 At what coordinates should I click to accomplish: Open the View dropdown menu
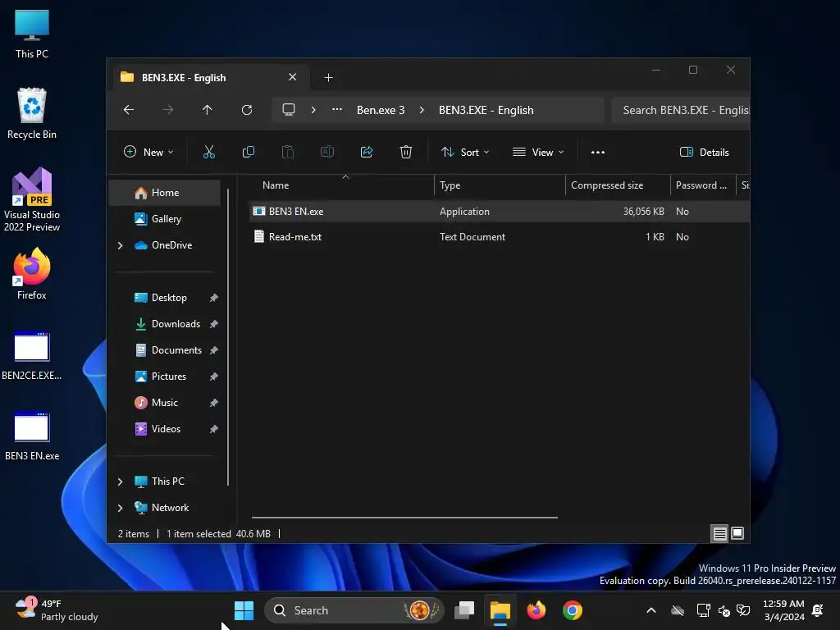pyautogui.click(x=538, y=152)
